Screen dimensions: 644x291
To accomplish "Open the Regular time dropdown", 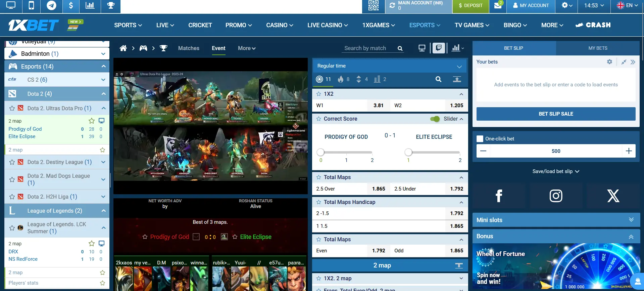I will coord(390,66).
